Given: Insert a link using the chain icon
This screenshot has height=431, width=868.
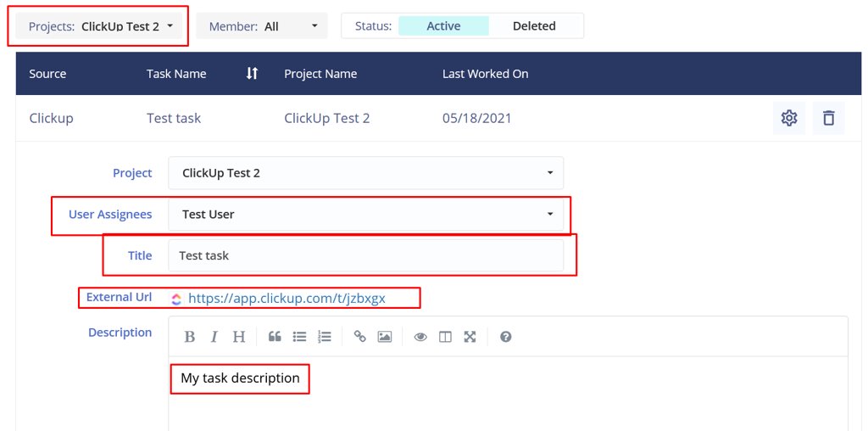Looking at the screenshot, I should point(360,337).
